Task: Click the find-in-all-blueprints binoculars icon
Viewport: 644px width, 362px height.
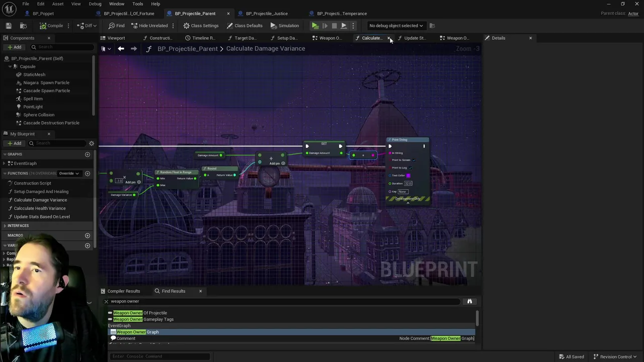Action: click(x=469, y=301)
